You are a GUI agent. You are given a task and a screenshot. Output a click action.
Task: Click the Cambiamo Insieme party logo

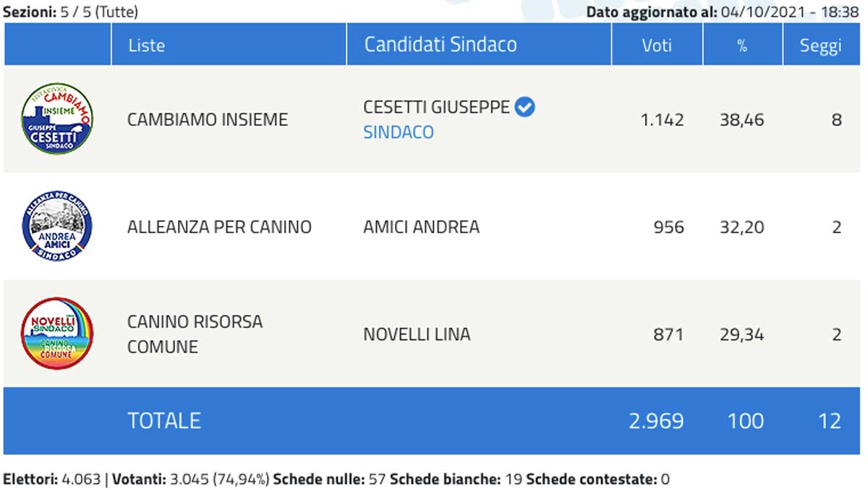coord(57,119)
